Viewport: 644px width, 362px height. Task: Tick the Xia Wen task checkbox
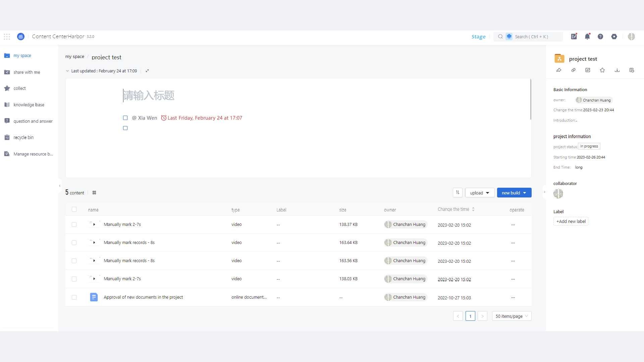tap(125, 118)
